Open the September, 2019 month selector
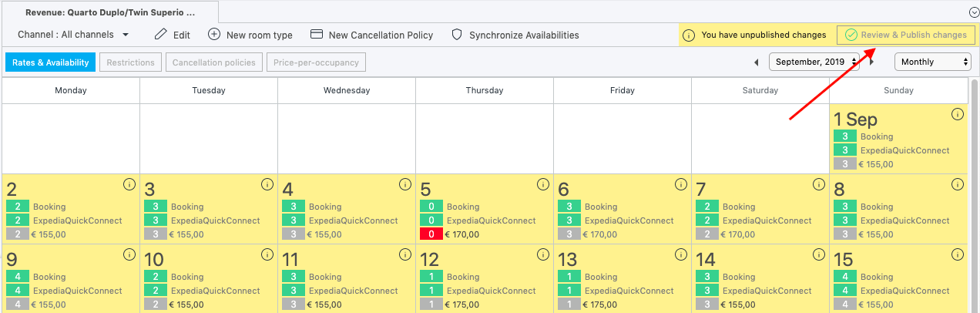 [x=815, y=62]
